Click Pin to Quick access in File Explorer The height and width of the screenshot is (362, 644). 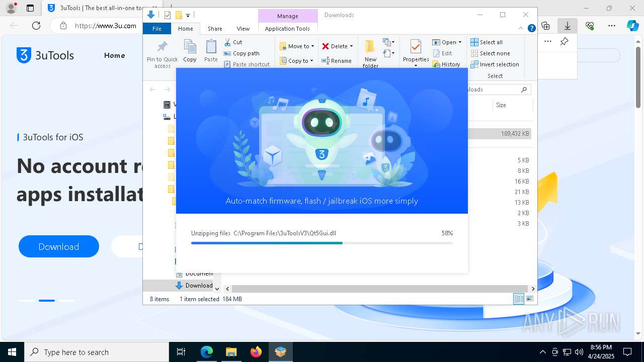162,54
